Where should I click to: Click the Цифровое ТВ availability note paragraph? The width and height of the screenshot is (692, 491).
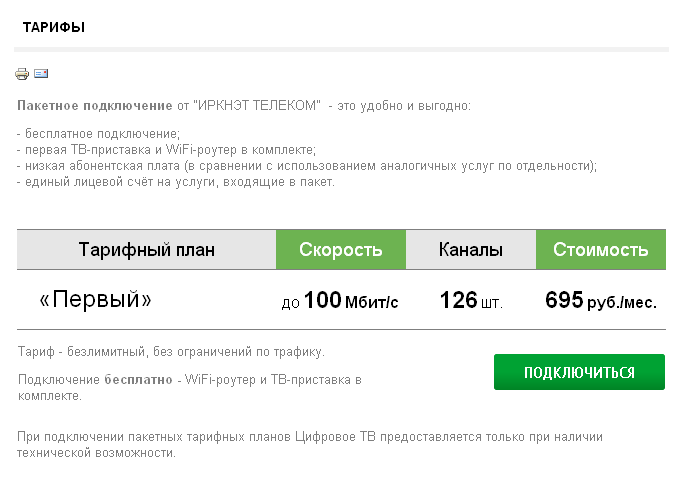[310, 445]
